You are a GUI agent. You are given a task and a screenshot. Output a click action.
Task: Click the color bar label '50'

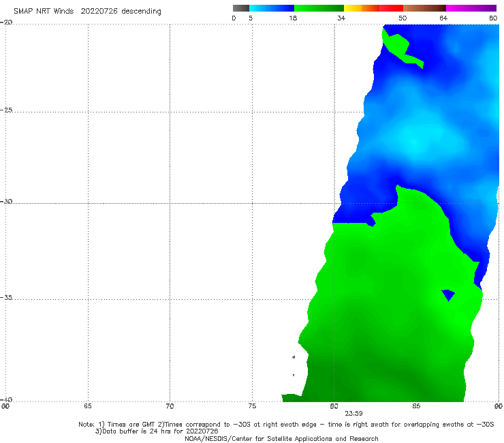point(403,18)
